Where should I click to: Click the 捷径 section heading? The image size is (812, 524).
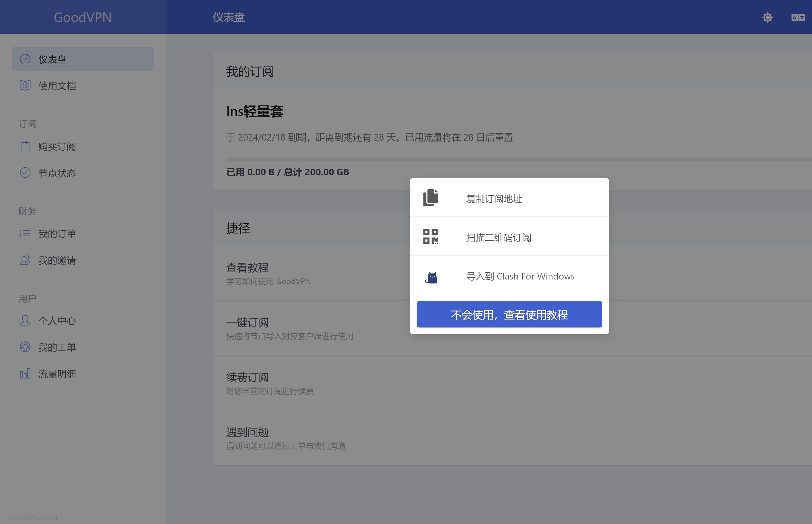point(238,228)
